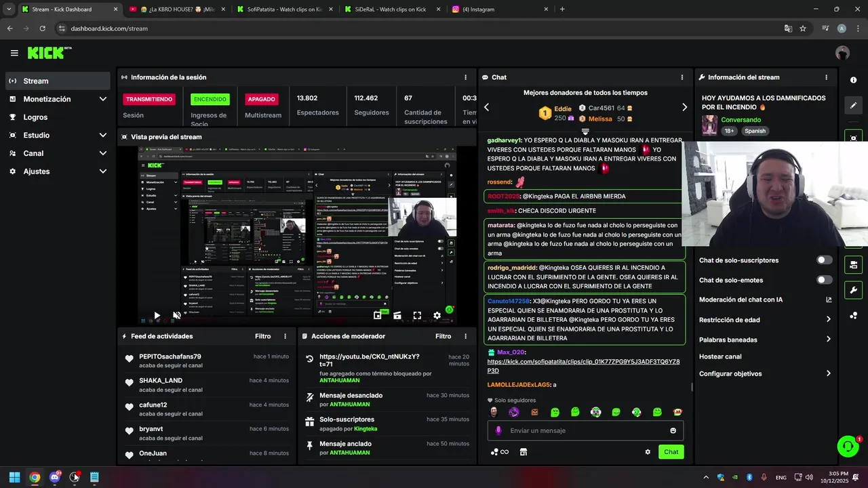Open the chat shop icon
Image resolution: width=868 pixels, height=488 pixels.
click(523, 452)
